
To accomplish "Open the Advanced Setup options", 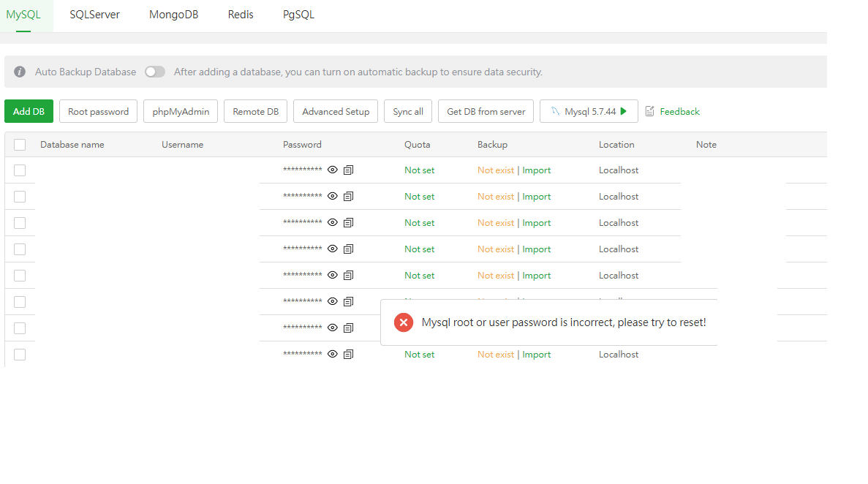I will point(336,112).
